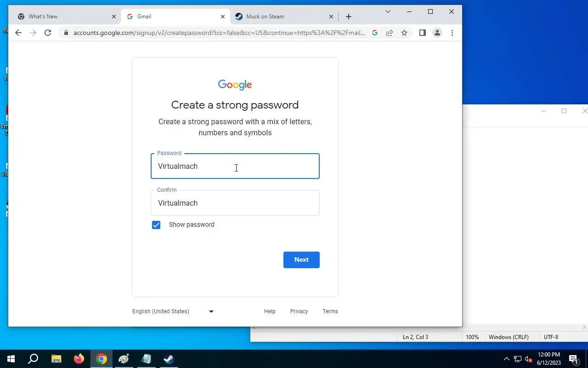Open the Windows Start menu
The image size is (588, 368).
(x=11, y=359)
